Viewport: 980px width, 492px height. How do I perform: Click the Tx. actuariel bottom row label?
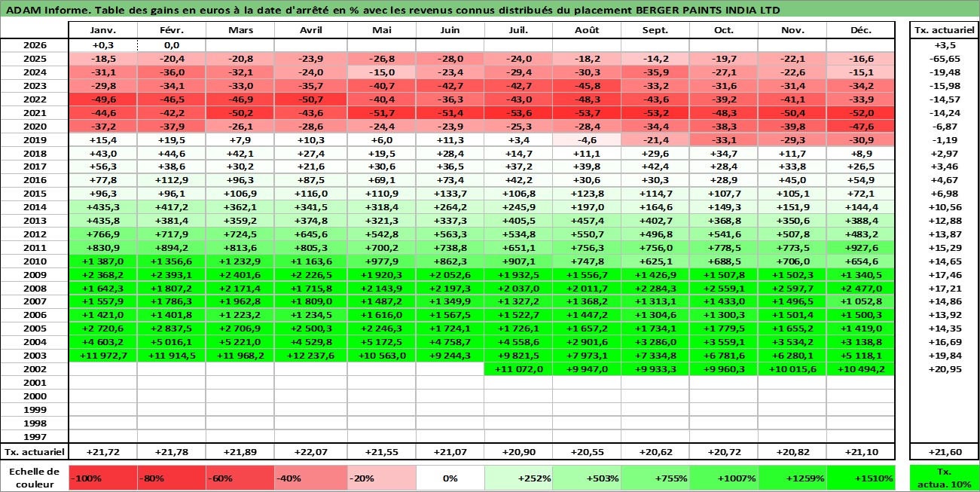(x=35, y=452)
